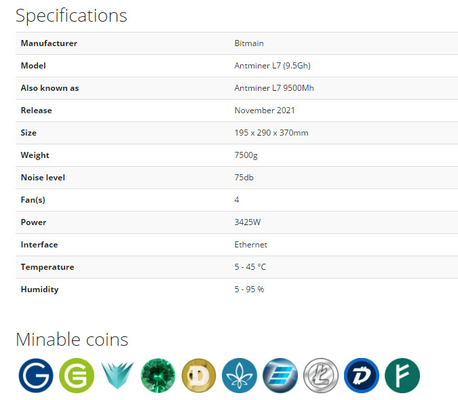Click the '7500g' weight value
Screen dimensions: 458x400
click(246, 155)
